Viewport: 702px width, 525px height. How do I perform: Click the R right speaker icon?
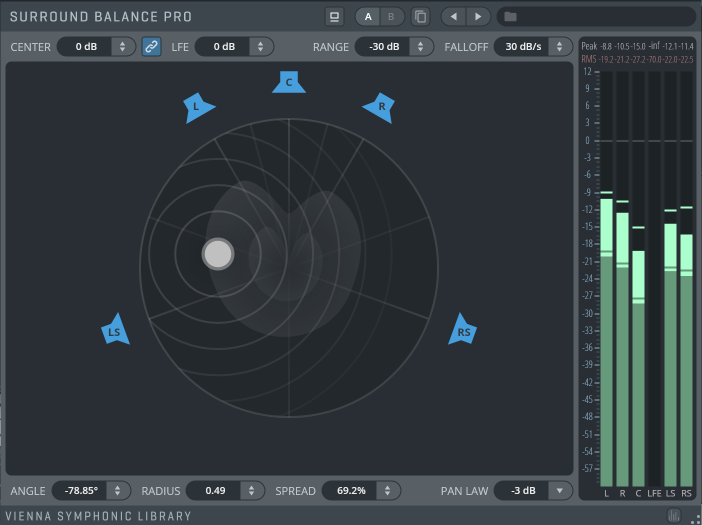380,107
